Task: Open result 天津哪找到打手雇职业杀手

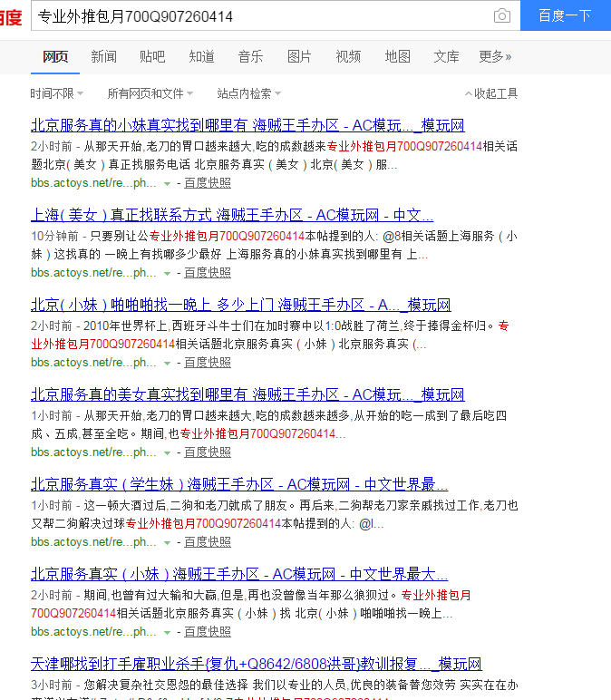Action: point(257,664)
